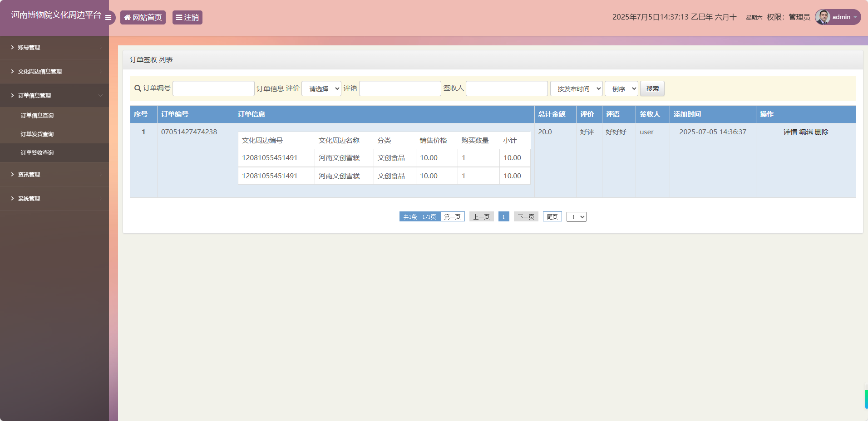Open the 评价 请选择 dropdown
The image size is (868, 421).
tap(321, 89)
